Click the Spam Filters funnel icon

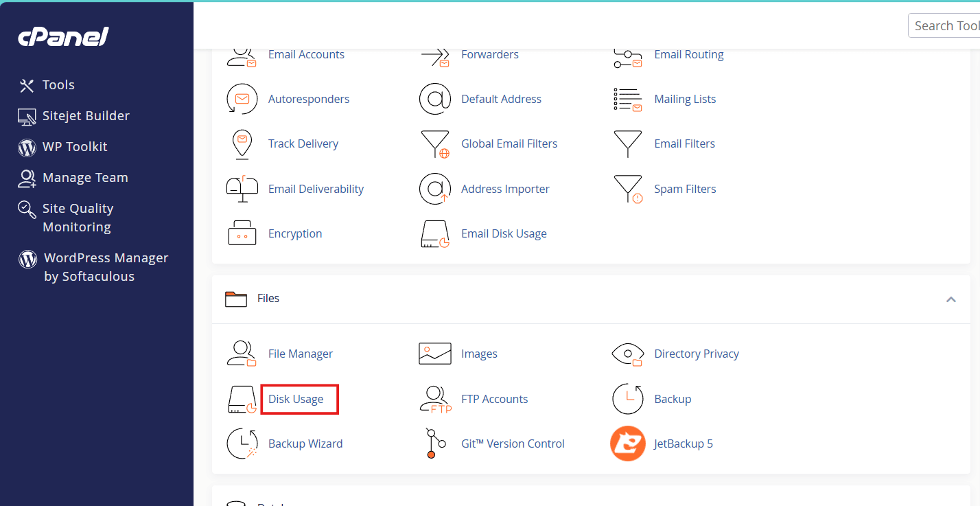[627, 189]
